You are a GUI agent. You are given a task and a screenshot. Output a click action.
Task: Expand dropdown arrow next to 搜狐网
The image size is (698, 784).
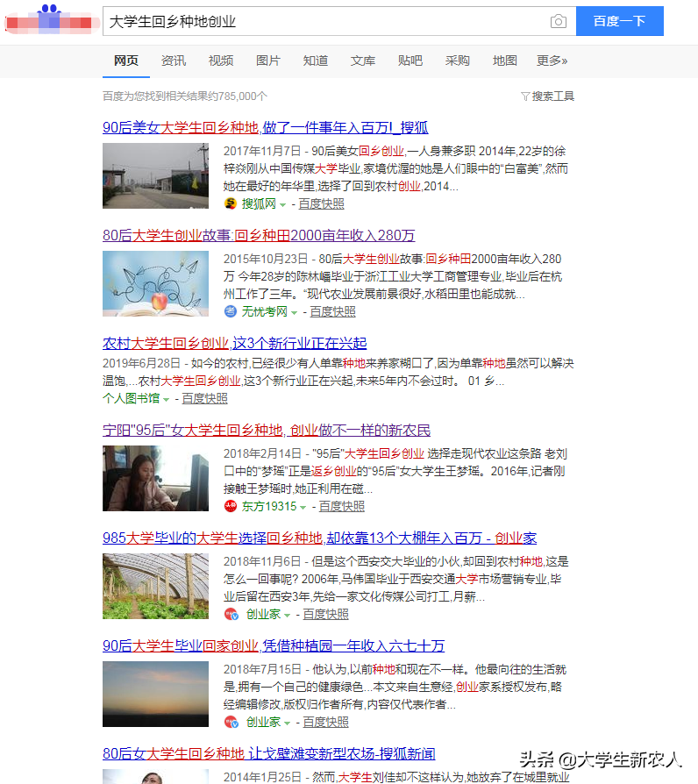click(x=283, y=204)
